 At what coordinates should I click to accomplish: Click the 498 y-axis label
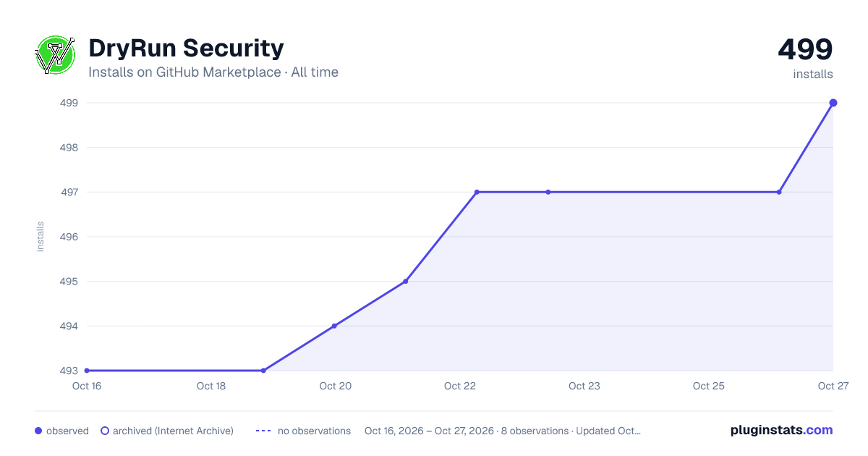click(68, 148)
